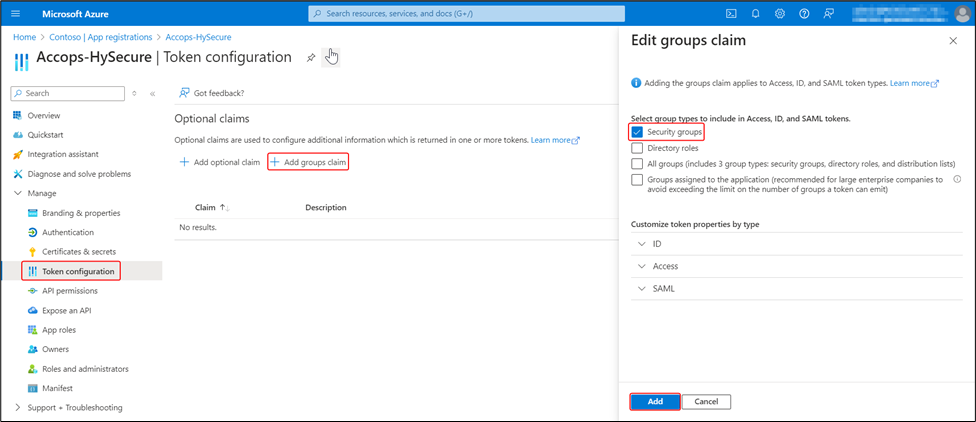
Task: Open Cloud Shell from the top bar
Action: click(x=732, y=14)
